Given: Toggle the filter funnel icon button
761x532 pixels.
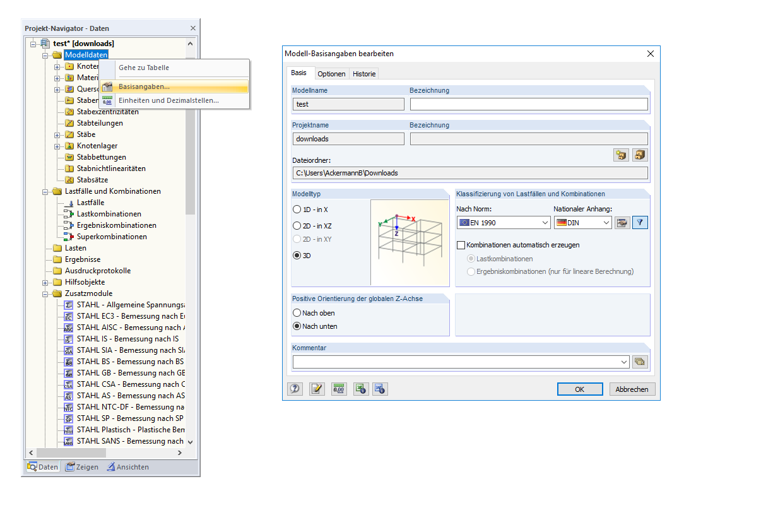Looking at the screenshot, I should pos(640,222).
